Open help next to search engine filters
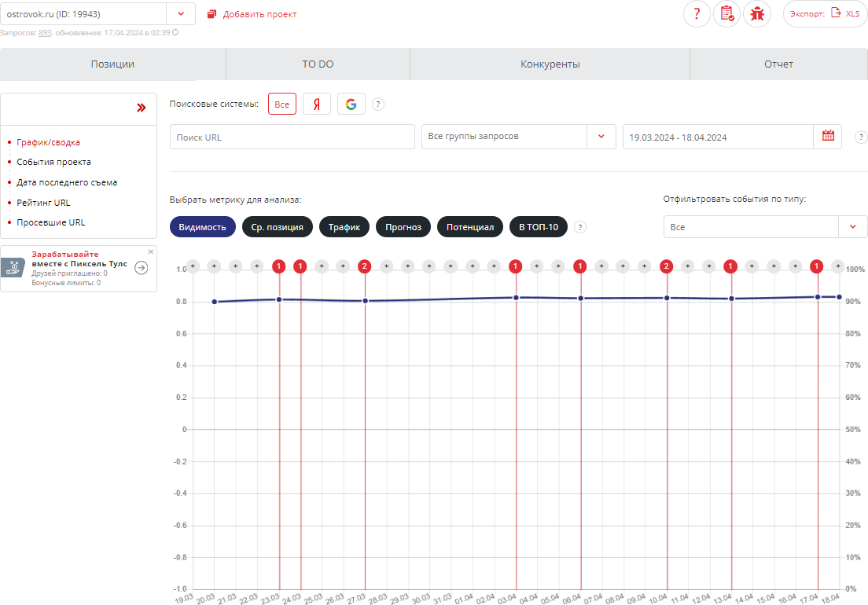Image resolution: width=868 pixels, height=605 pixels. 378,104
